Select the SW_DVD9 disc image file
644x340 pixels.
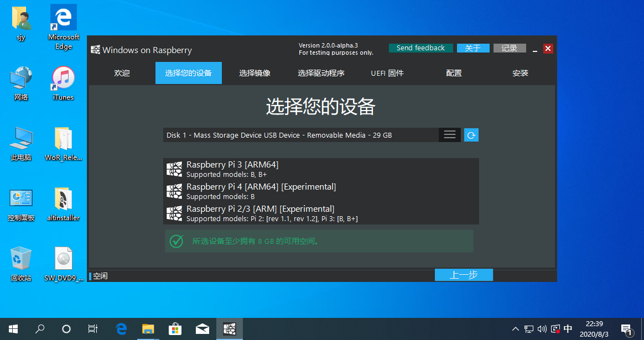63,264
